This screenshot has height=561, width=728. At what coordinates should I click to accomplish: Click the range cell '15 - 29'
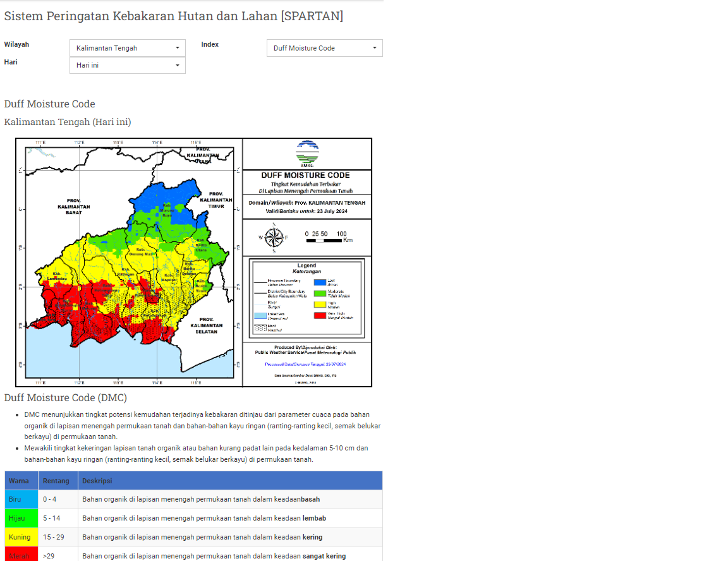[58, 538]
